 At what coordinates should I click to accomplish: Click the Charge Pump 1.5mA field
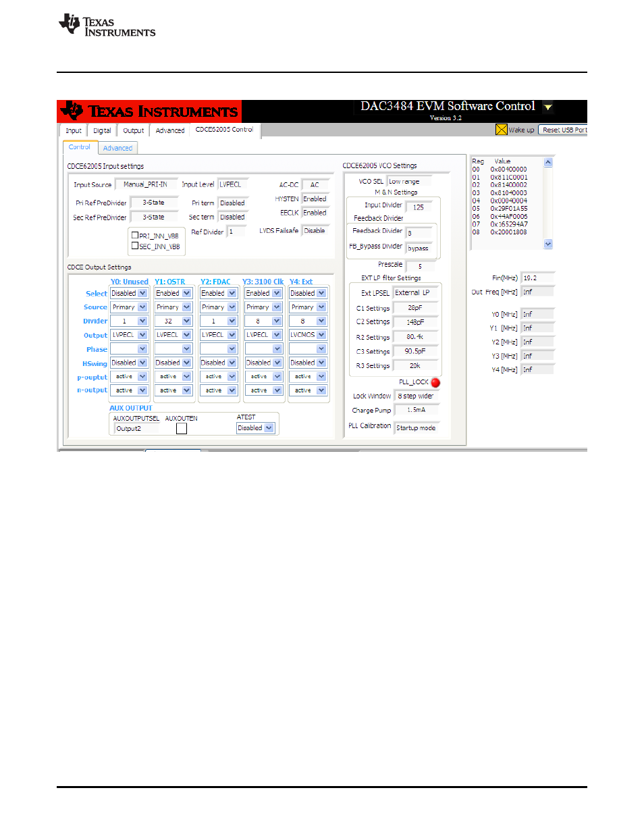pyautogui.click(x=416, y=410)
